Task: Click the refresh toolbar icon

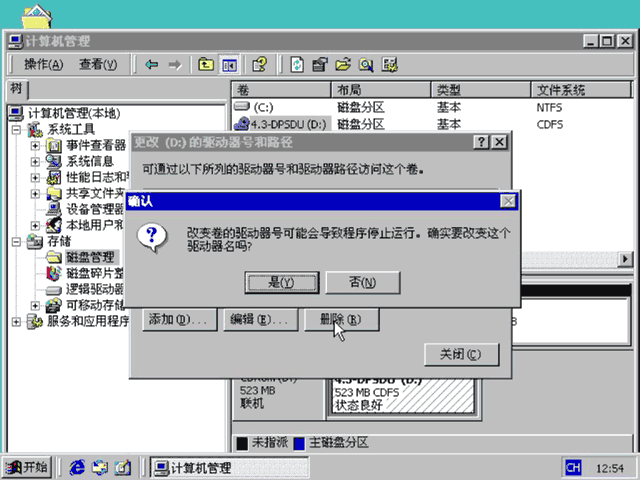Action: 297,64
